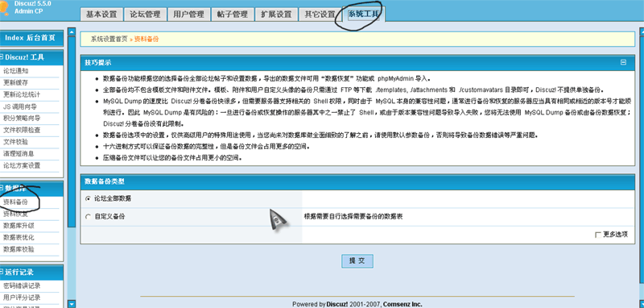This screenshot has height=308, width=644.
Task: Open 更新论坛统计 from the sidebar
Action: click(22, 94)
